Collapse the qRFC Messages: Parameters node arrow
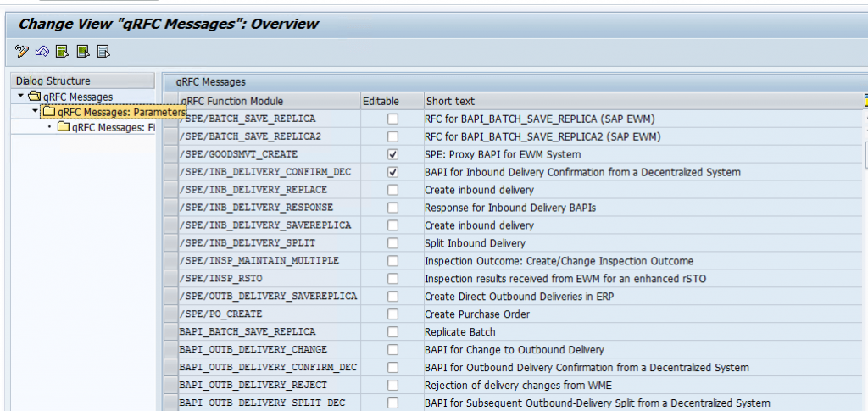Image resolution: width=868 pixels, height=411 pixels. pos(35,111)
